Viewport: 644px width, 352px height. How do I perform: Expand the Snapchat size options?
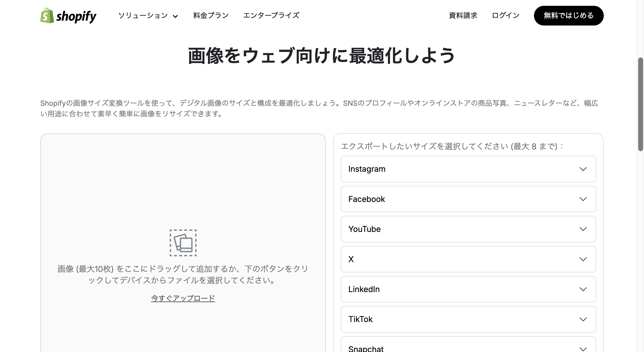[x=468, y=344]
